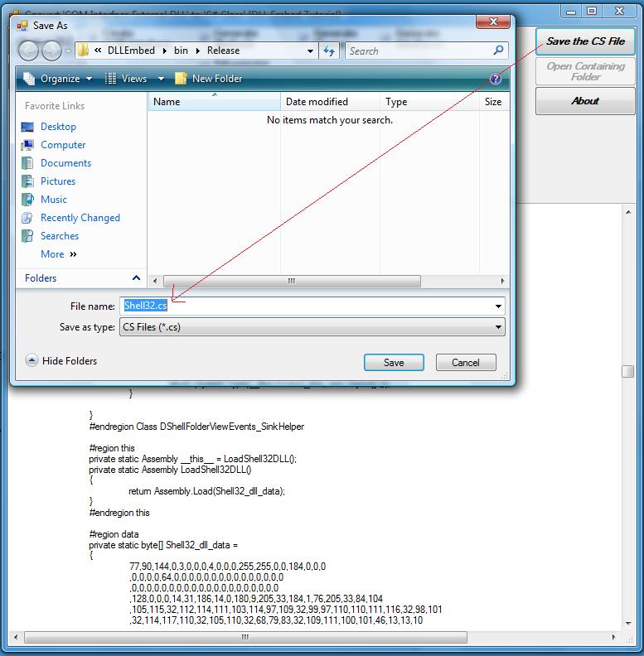Screen dimensions: 644x656
Task: Click the Refresh button next to address bar
Action: tap(329, 51)
